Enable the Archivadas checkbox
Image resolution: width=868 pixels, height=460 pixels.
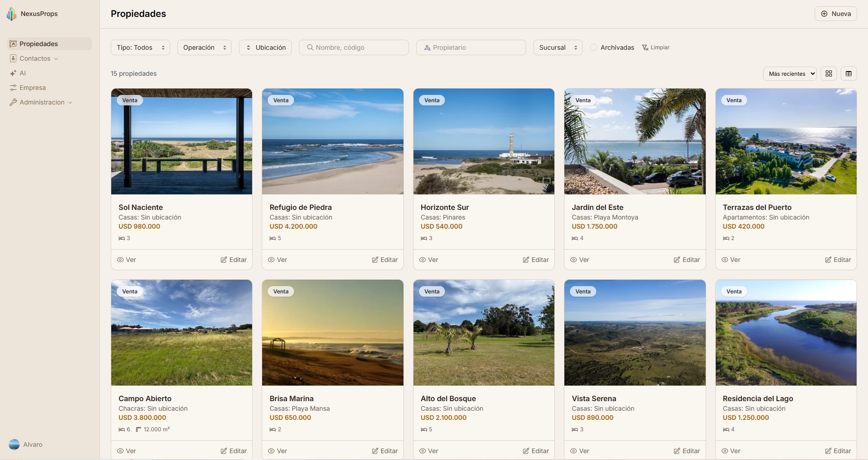(594, 47)
